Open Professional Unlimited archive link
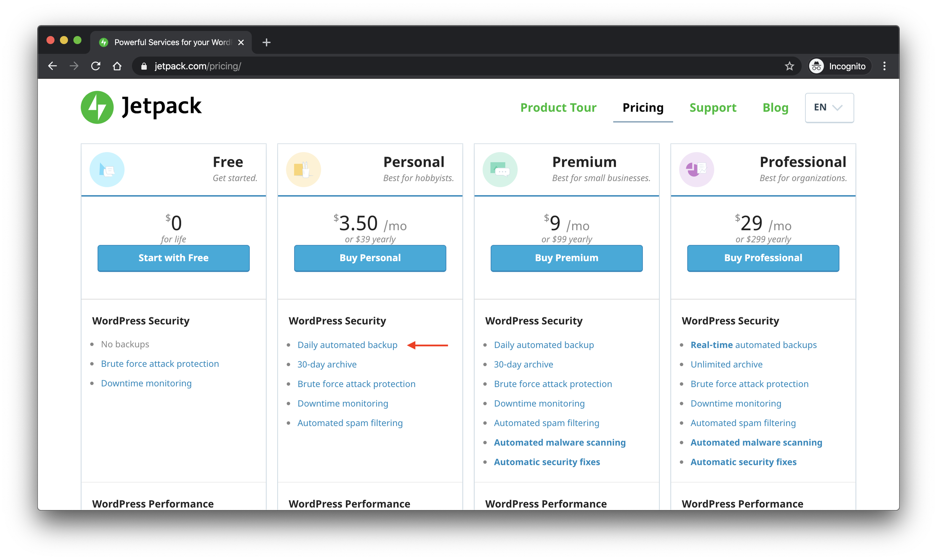This screenshot has width=937, height=560. (x=727, y=364)
